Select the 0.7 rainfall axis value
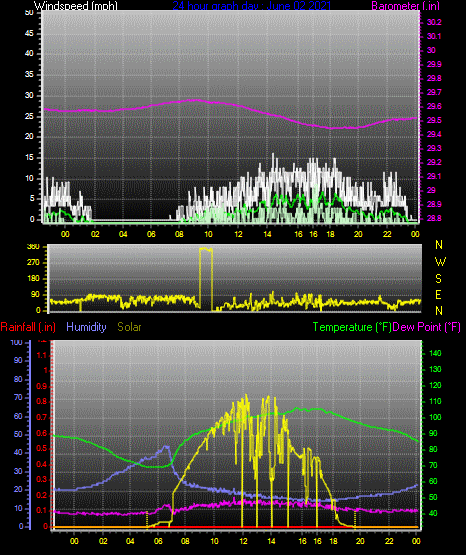Image resolution: width=466 pixels, height=555 pixels. point(42,418)
